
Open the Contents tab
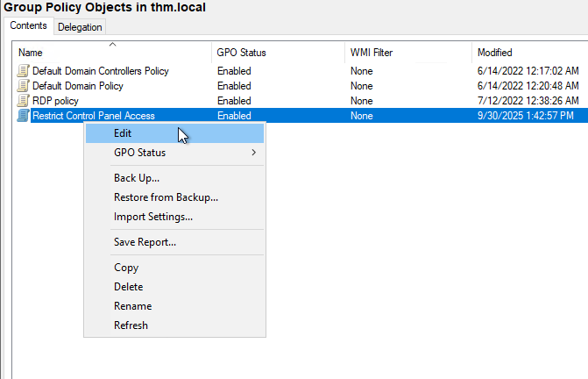coord(29,26)
